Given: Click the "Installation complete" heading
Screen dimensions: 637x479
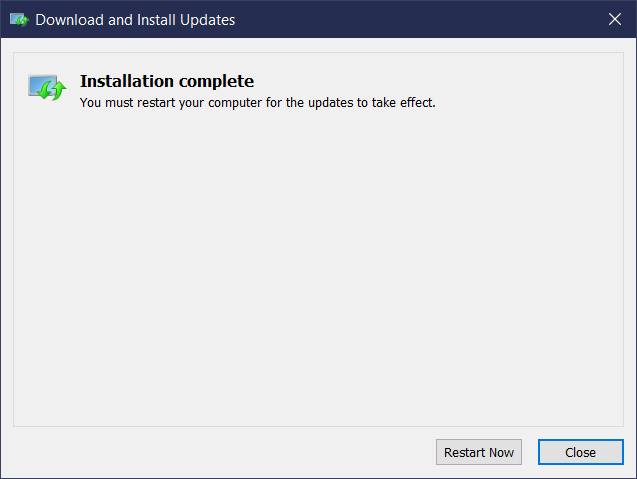Looking at the screenshot, I should point(167,81).
